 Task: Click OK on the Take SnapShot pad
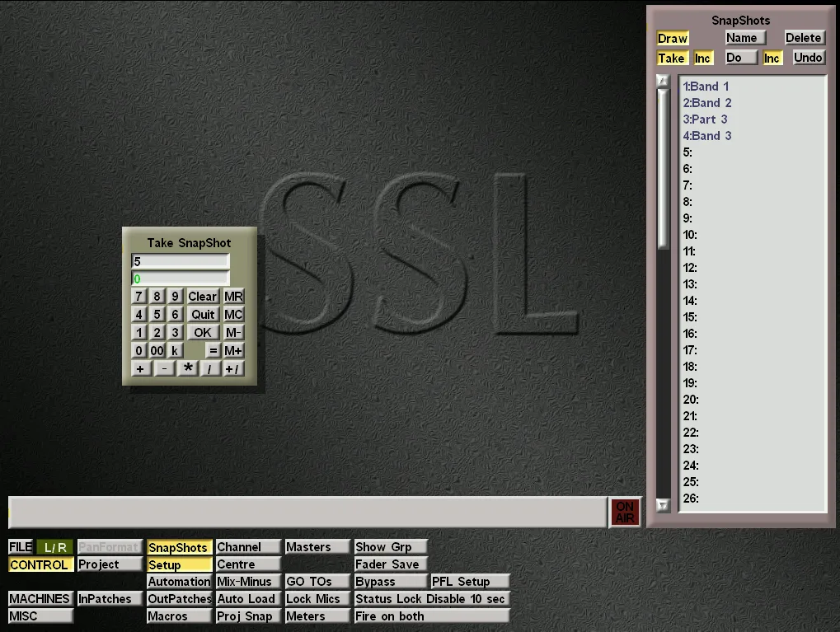pos(203,333)
